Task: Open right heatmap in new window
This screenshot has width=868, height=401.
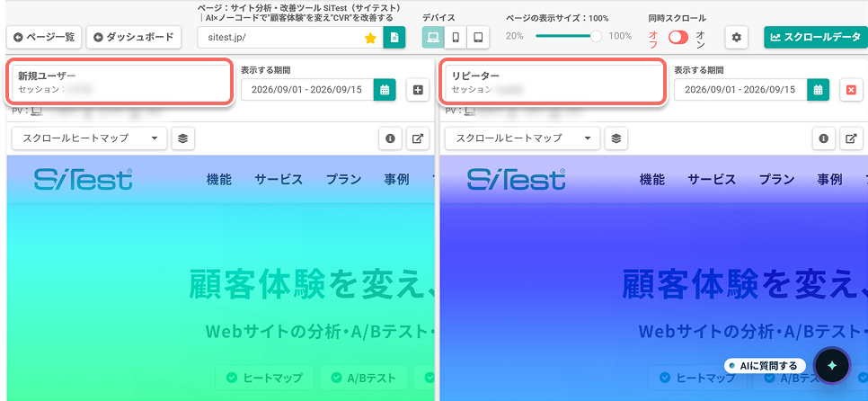Action: 852,138
